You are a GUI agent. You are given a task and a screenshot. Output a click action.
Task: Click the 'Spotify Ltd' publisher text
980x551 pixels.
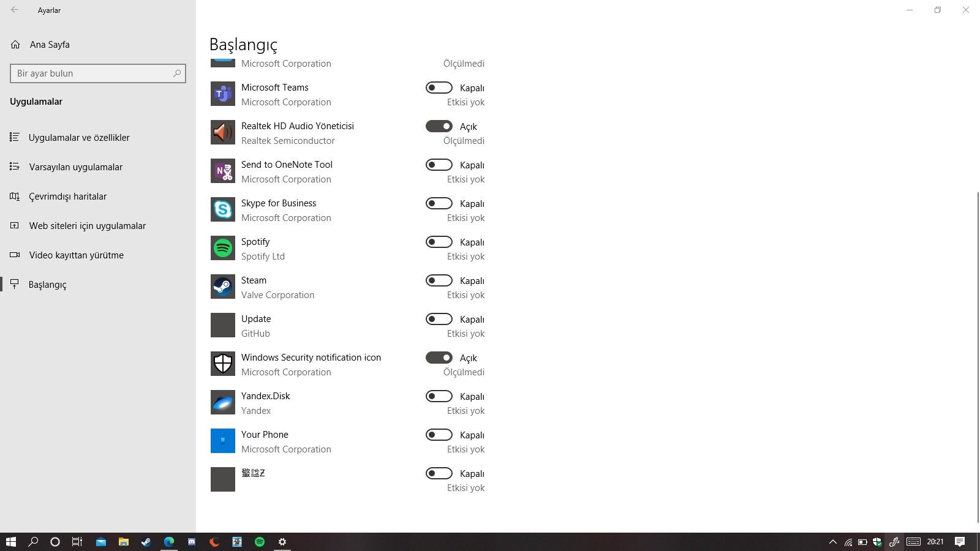coord(263,257)
